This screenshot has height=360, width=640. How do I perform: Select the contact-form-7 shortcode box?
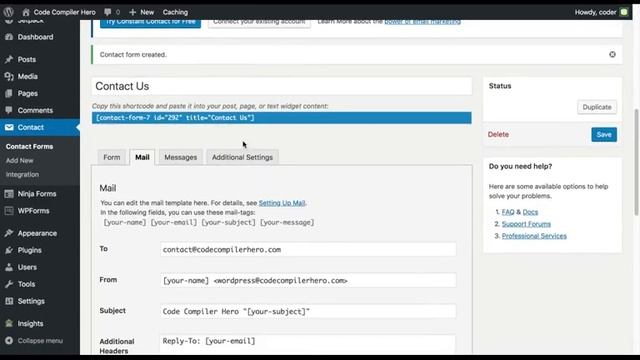tap(282, 118)
